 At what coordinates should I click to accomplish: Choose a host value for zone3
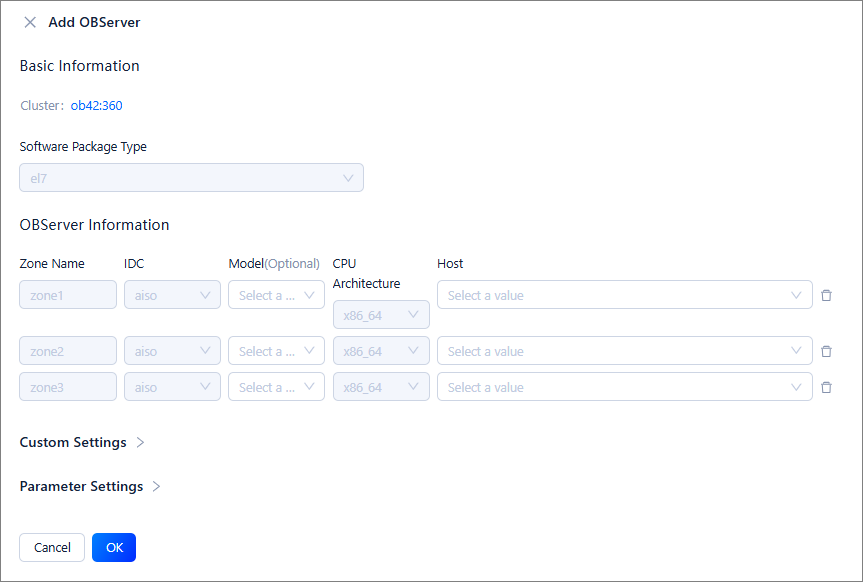624,387
